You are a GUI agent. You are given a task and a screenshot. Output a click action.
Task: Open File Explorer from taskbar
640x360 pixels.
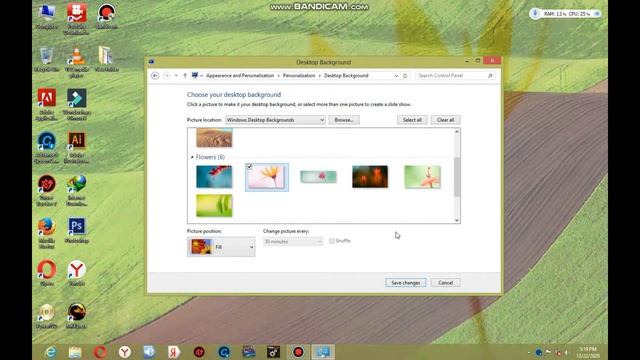tap(75, 352)
